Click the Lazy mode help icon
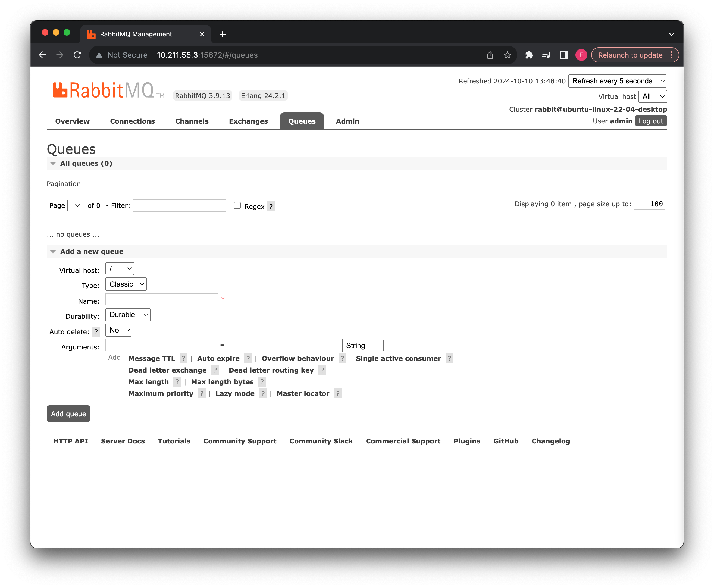 (x=263, y=393)
